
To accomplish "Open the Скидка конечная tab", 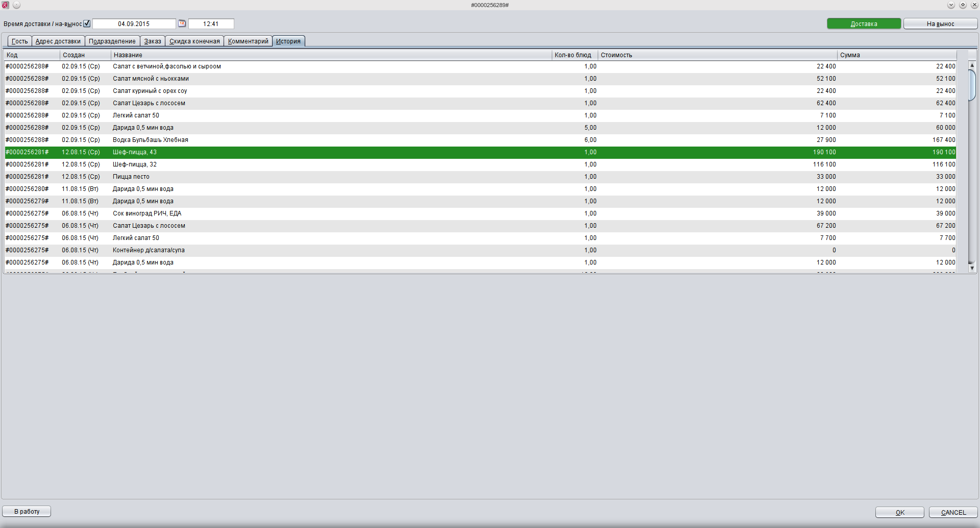I will 194,41.
